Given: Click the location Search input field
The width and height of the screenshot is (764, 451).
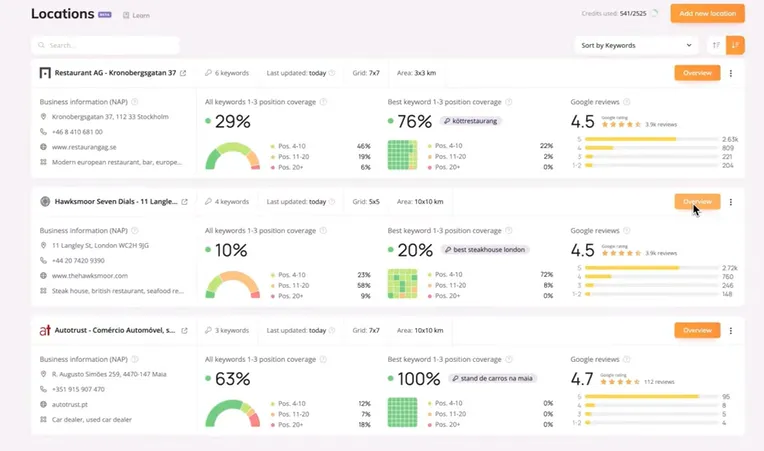Looking at the screenshot, I should (105, 45).
